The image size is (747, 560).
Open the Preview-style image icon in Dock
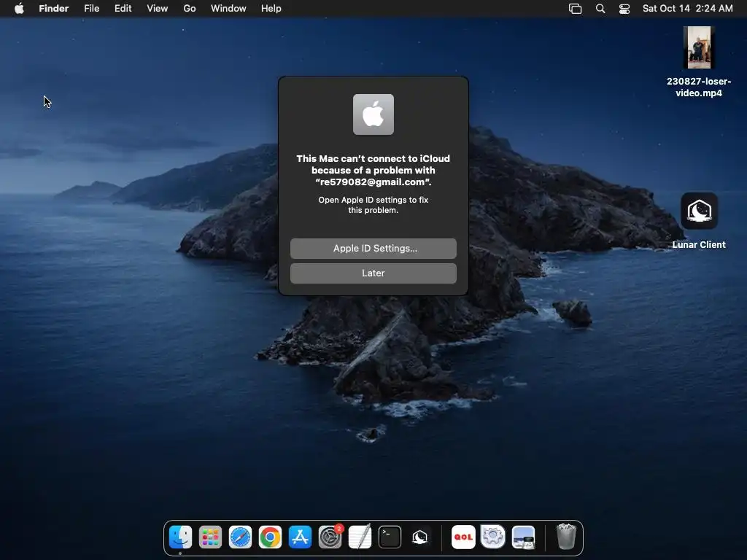[x=523, y=537]
